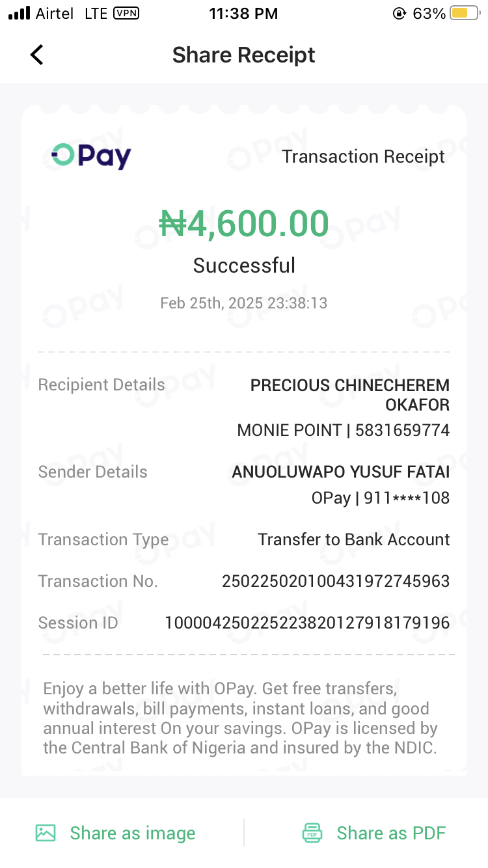The image size is (488, 868).
Task: Tap the Transfer to Bank Account text
Action: [354, 539]
